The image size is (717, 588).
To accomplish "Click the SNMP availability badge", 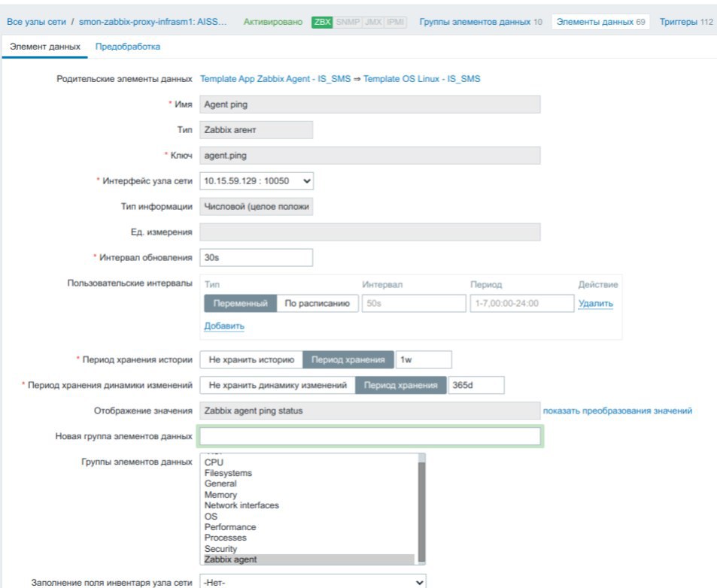I will 348,22.
